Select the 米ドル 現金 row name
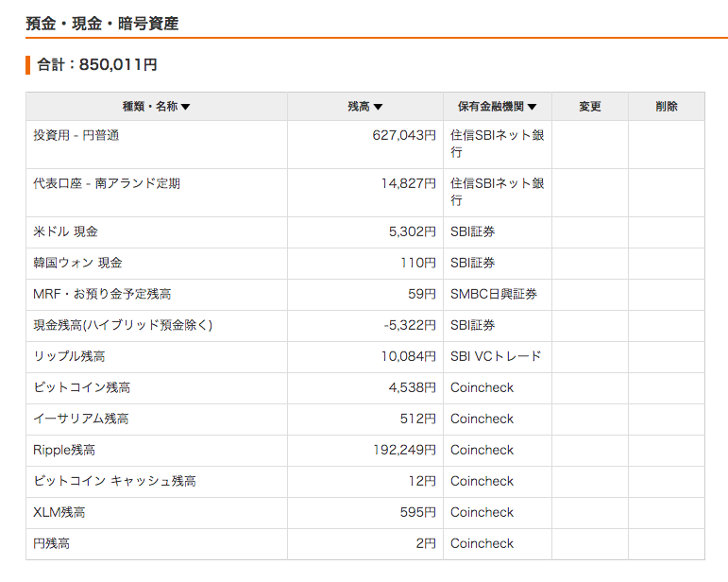The image size is (728, 582). pyautogui.click(x=65, y=231)
